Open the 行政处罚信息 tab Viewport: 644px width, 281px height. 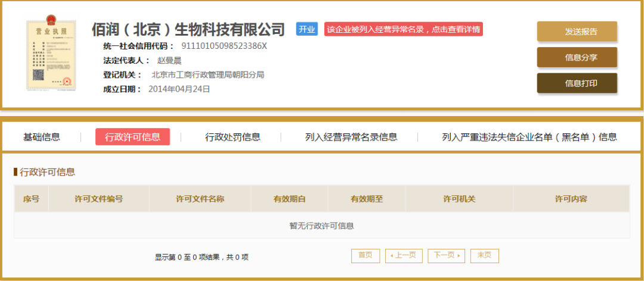coord(233,137)
